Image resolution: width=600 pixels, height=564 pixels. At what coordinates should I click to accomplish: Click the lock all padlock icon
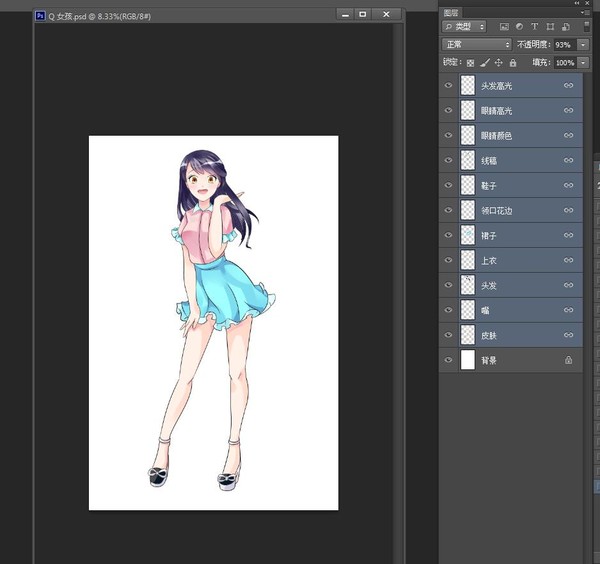click(513, 63)
